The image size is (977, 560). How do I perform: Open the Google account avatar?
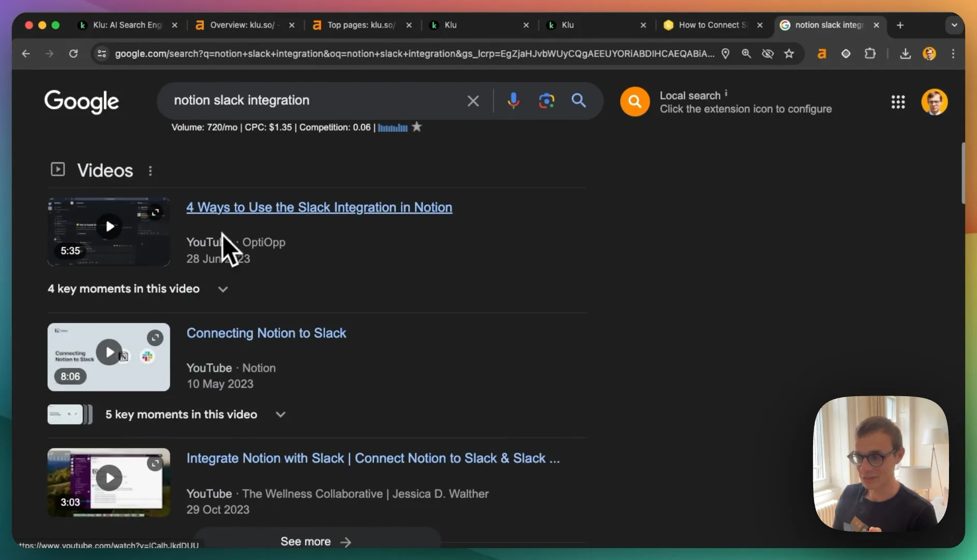pyautogui.click(x=934, y=102)
